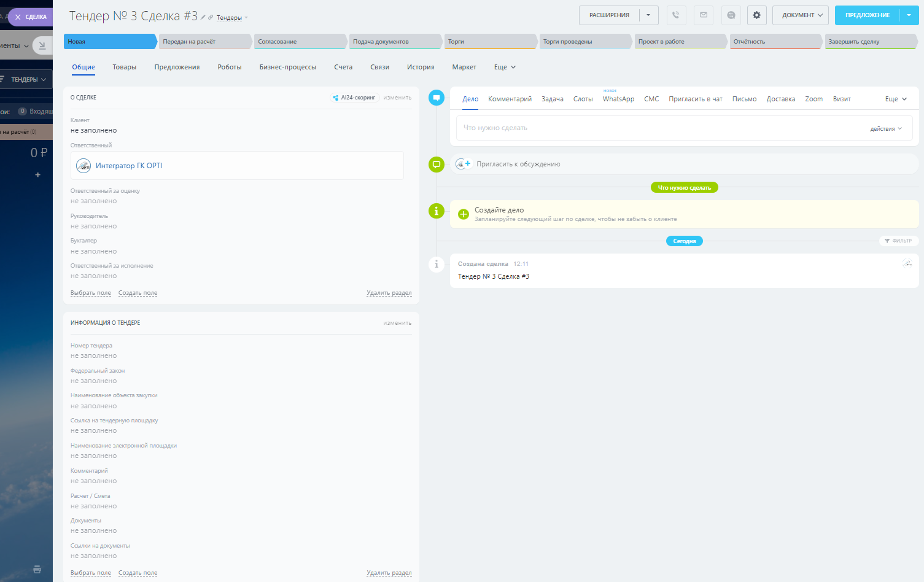Expand the Документ dropdown

click(801, 15)
